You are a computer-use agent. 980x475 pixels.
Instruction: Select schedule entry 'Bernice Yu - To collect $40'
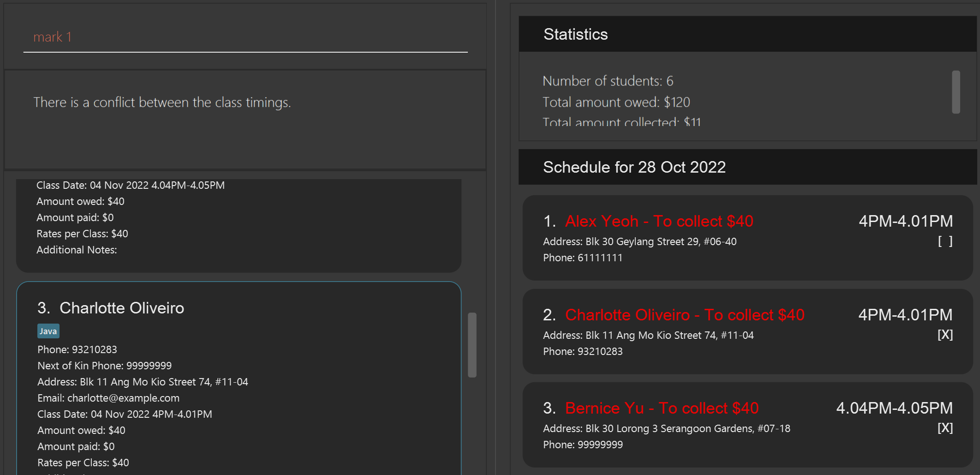tap(747, 425)
